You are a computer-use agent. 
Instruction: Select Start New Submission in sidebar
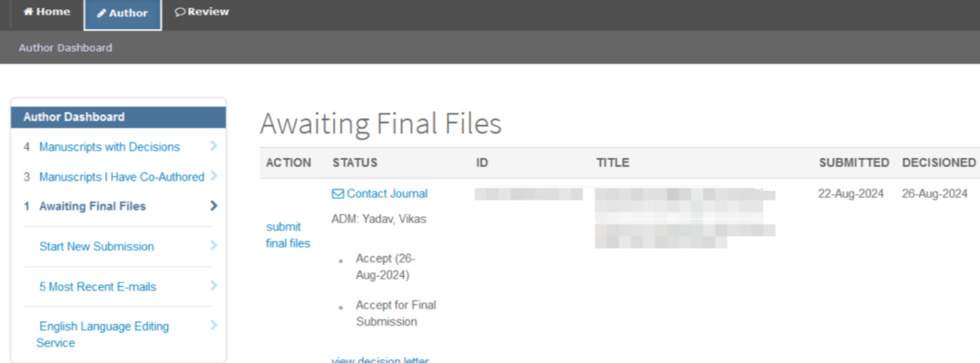pos(96,246)
